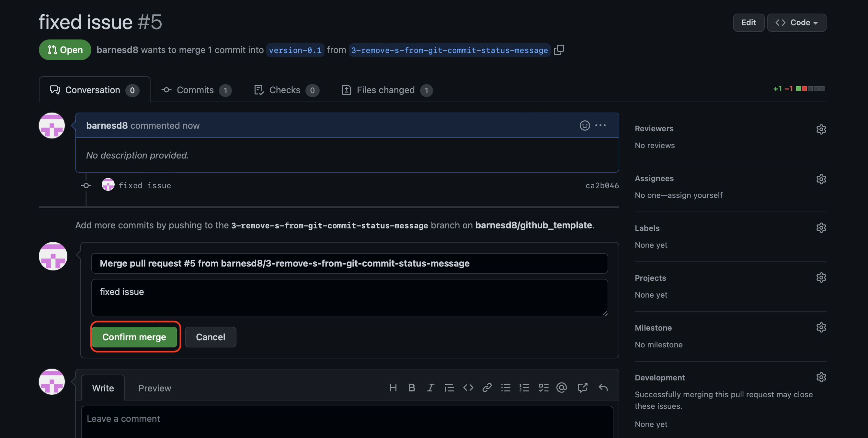Insert saved reply using arrow icon
This screenshot has height=438, width=868.
click(603, 388)
